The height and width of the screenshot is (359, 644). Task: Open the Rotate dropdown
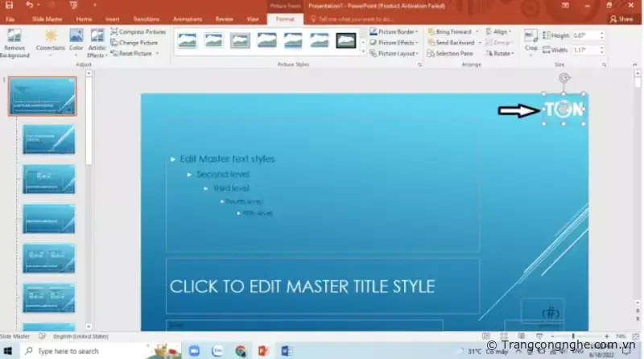click(502, 53)
